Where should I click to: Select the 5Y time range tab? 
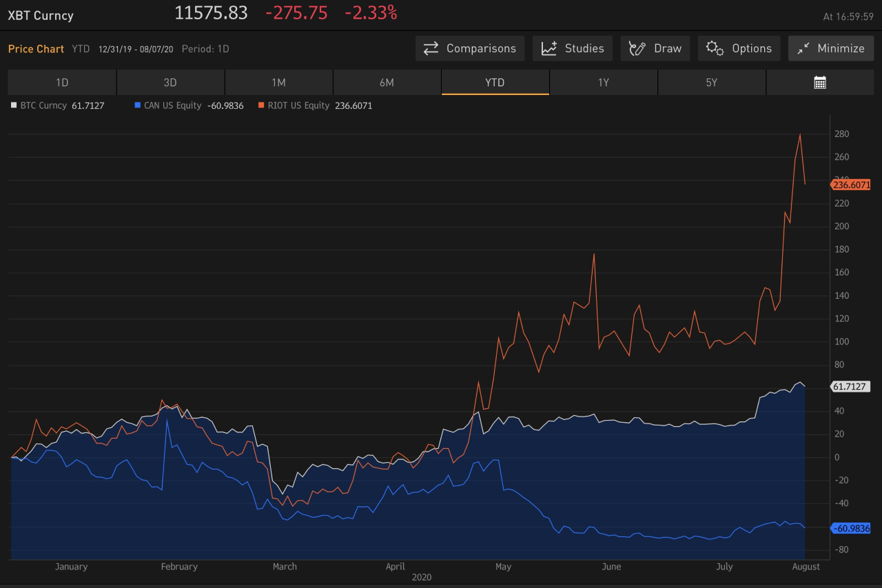[x=711, y=83]
